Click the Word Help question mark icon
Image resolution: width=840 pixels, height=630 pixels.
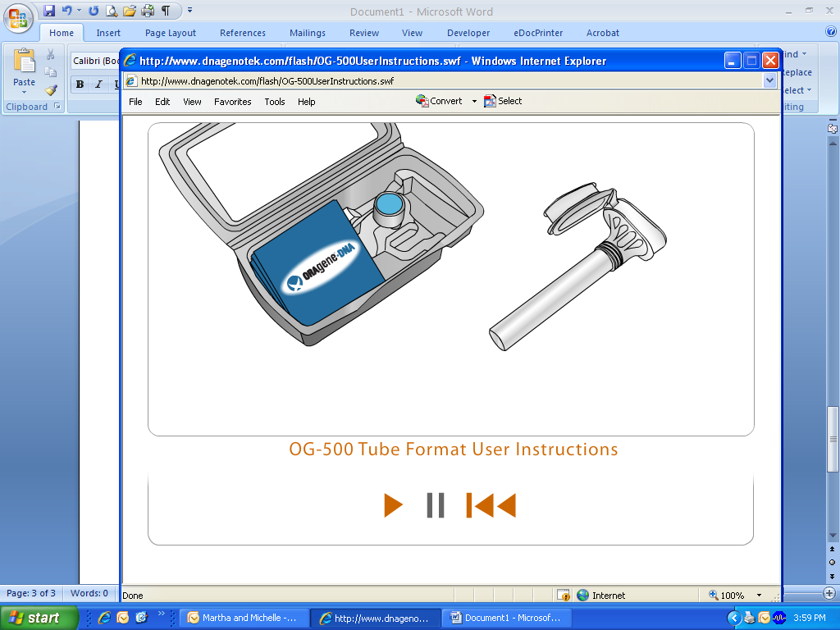pyautogui.click(x=831, y=31)
